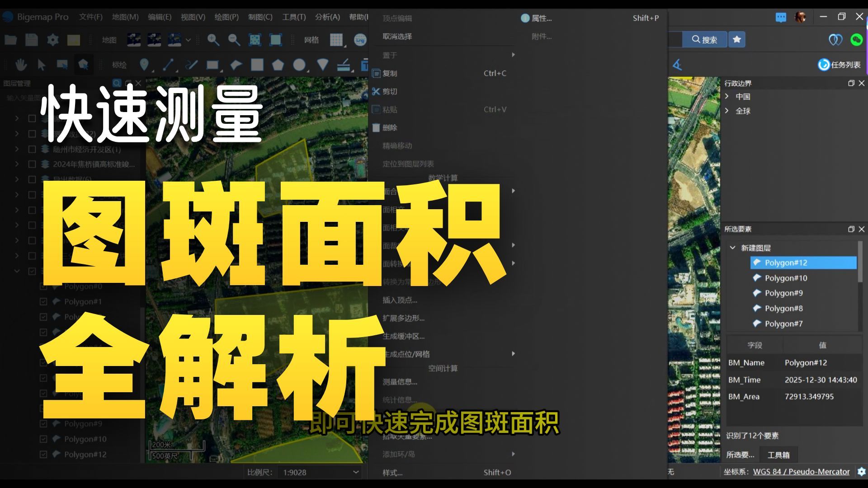The height and width of the screenshot is (488, 868).
Task: Choose 属性... in the context menu
Action: (x=542, y=18)
